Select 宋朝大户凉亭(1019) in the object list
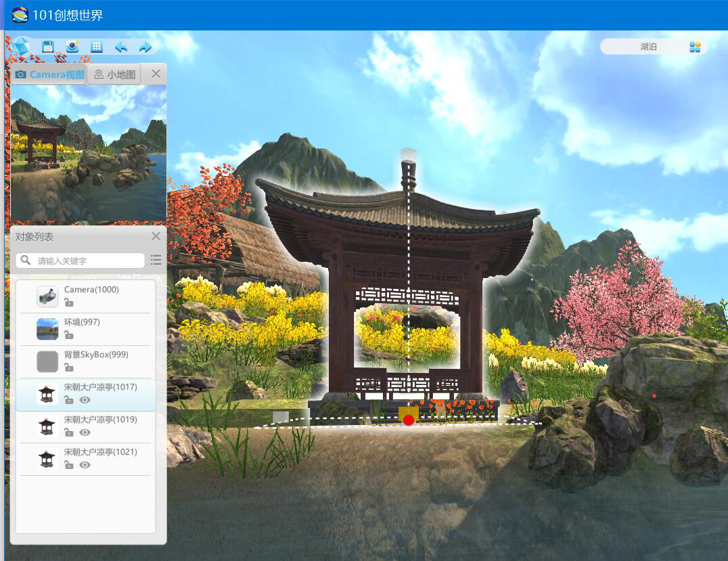The image size is (728, 561). (x=85, y=426)
